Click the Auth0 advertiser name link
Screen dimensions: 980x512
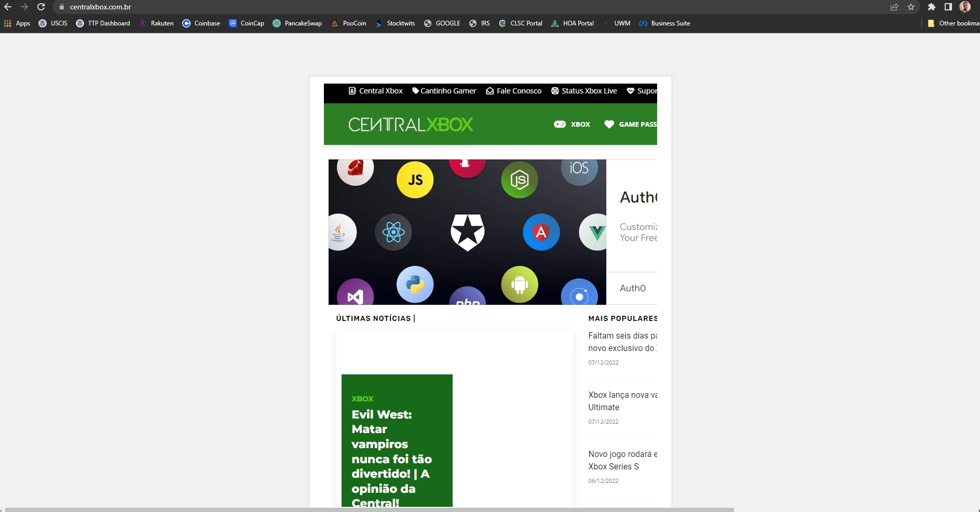(x=633, y=288)
